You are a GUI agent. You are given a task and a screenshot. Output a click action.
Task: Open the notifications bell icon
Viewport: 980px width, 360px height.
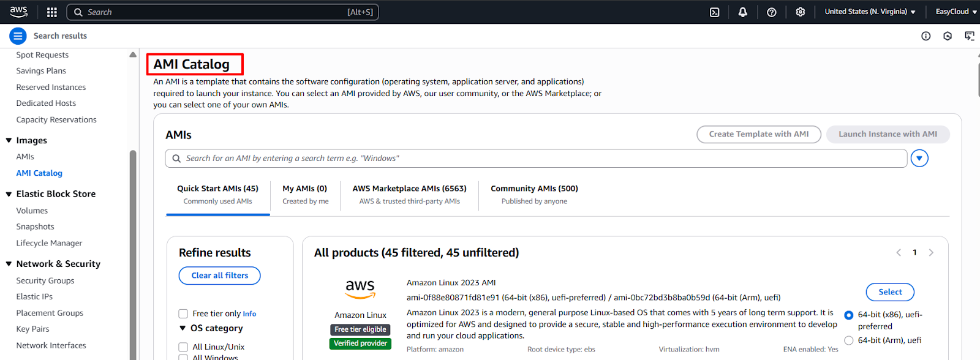coord(742,12)
